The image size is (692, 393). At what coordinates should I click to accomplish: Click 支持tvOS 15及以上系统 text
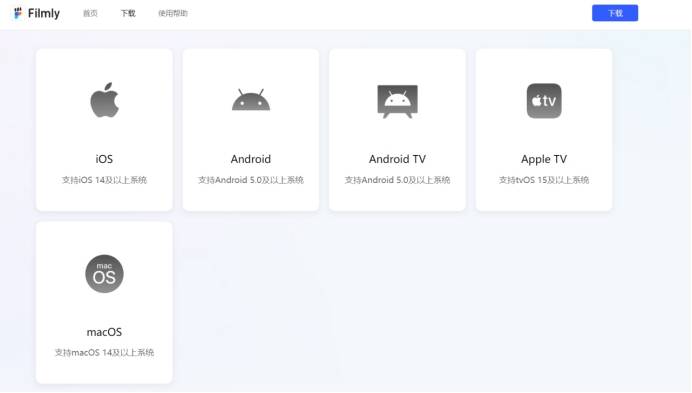[x=544, y=180]
